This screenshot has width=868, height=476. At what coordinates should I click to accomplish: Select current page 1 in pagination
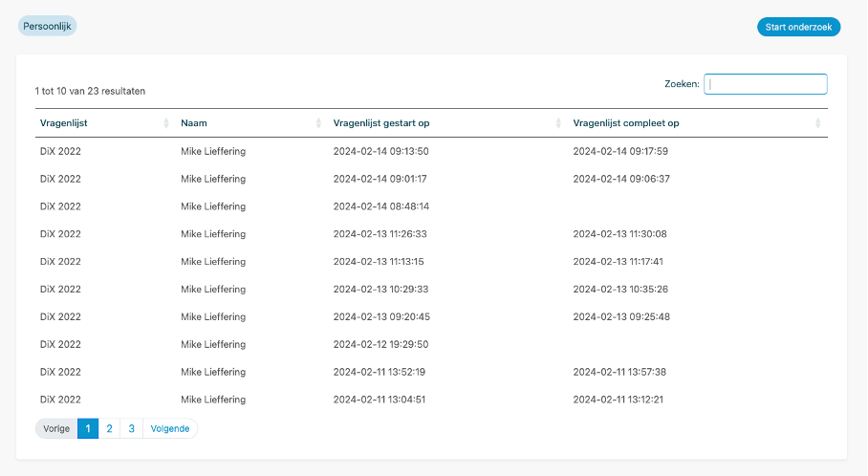88,429
